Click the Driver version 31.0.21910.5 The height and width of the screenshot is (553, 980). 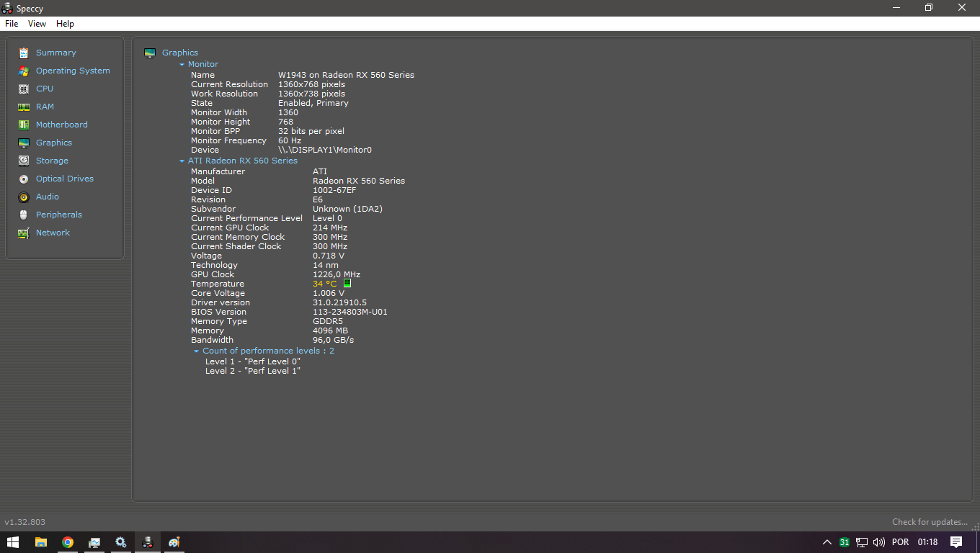coord(339,302)
